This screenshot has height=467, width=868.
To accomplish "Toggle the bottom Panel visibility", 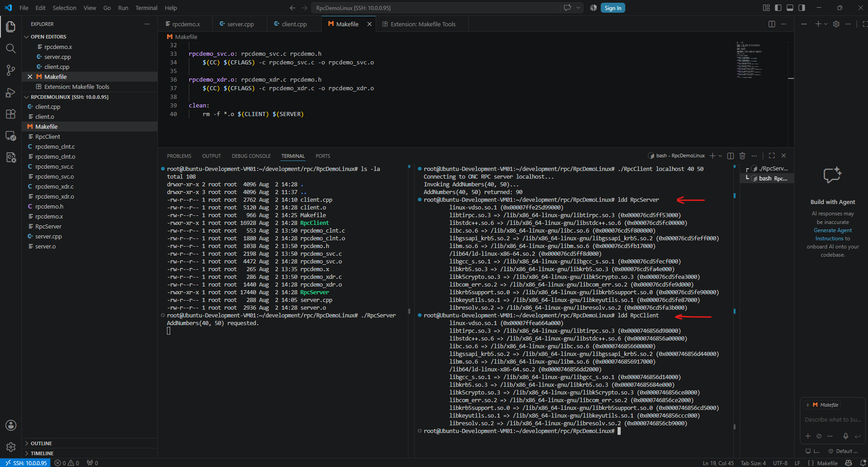I will click(x=790, y=8).
